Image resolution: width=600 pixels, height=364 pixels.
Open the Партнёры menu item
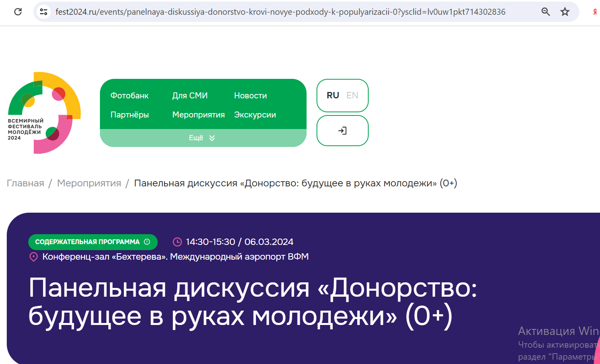130,115
